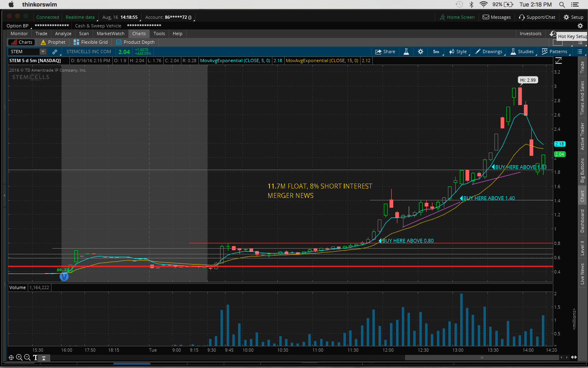Zoom out on the chart
Viewport: 588px width, 368px height.
[x=27, y=357]
